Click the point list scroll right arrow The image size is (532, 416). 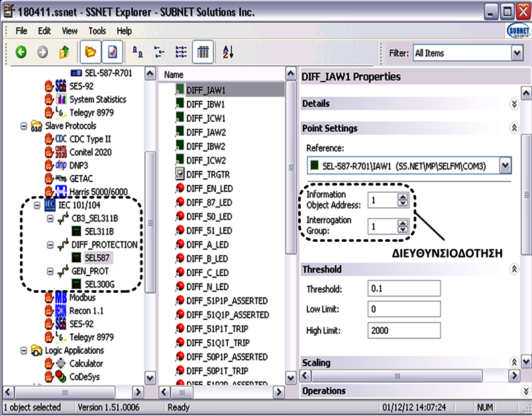[279, 392]
